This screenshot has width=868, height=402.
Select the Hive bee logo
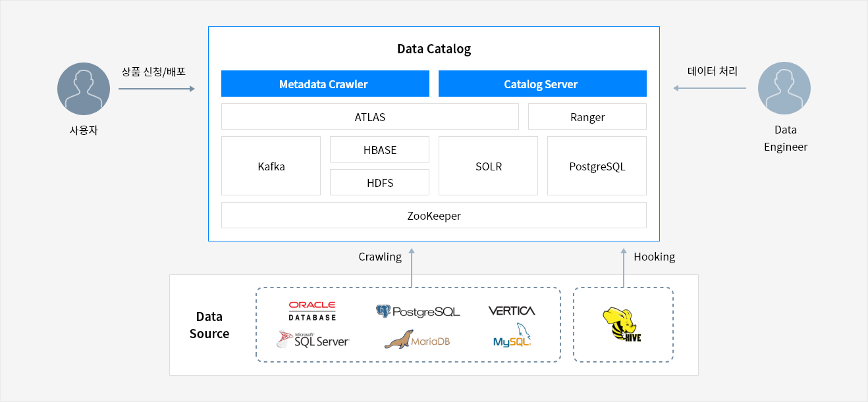coord(622,325)
